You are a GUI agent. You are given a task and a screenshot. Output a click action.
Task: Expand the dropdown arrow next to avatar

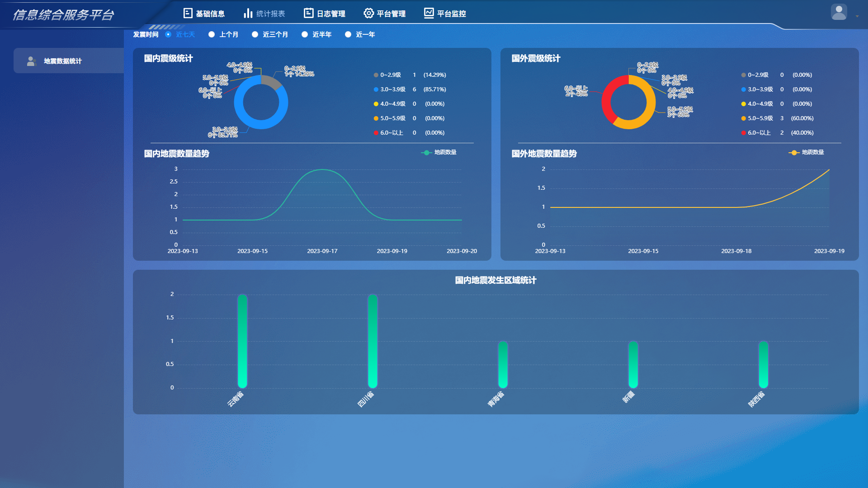(857, 16)
